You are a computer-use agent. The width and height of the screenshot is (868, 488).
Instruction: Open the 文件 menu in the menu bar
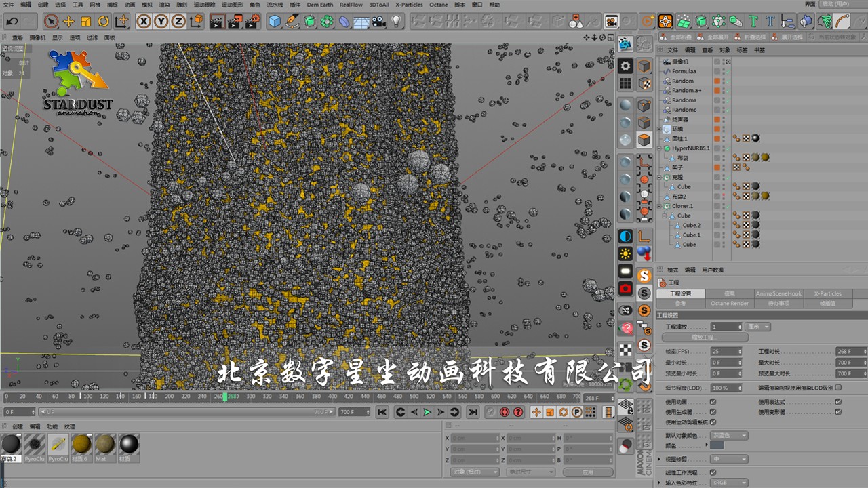[x=8, y=5]
